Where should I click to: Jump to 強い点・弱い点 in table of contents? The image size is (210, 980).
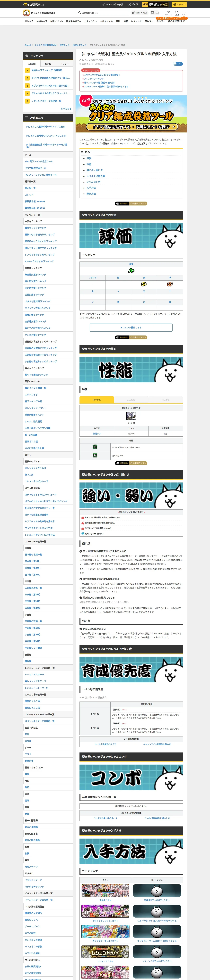pos(95,170)
